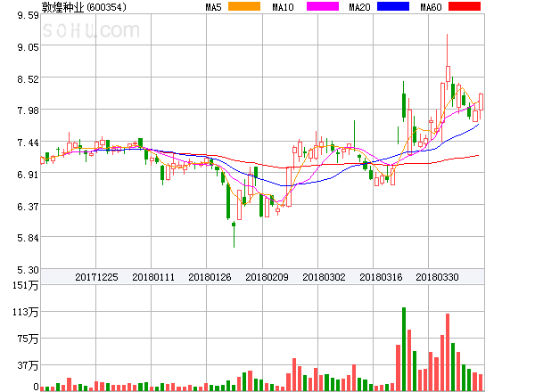Click the orange MA5 legend swatch
This screenshot has height=392, width=535.
(x=244, y=6)
